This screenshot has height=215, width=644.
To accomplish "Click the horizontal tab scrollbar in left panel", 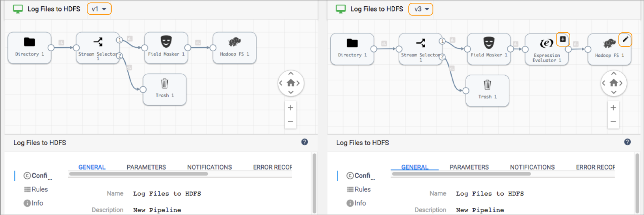I will [x=138, y=174].
